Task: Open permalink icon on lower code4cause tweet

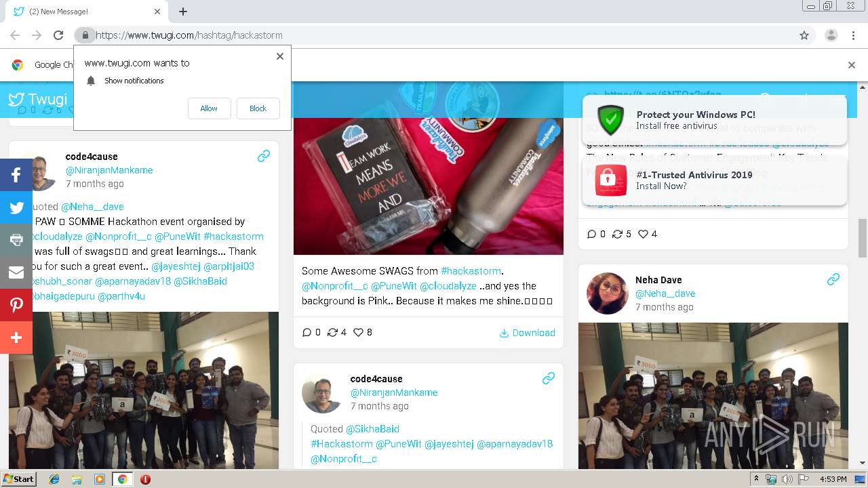Action: click(549, 378)
